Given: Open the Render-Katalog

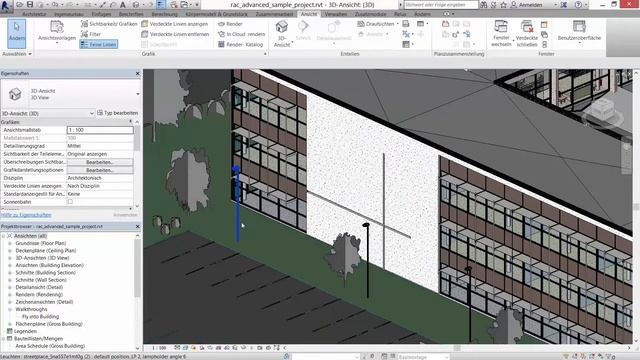Looking at the screenshot, I should pyautogui.click(x=240, y=44).
